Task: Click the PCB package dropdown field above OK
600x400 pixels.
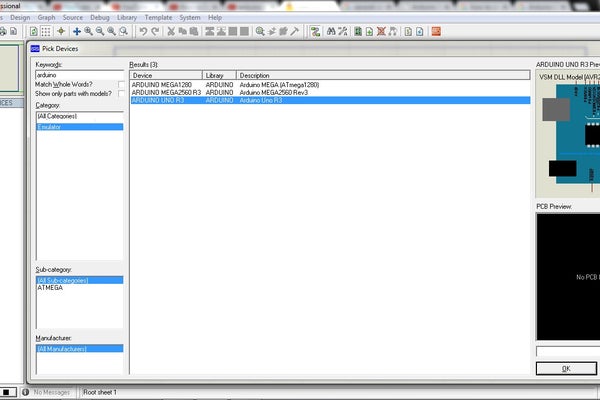Action: click(568, 351)
